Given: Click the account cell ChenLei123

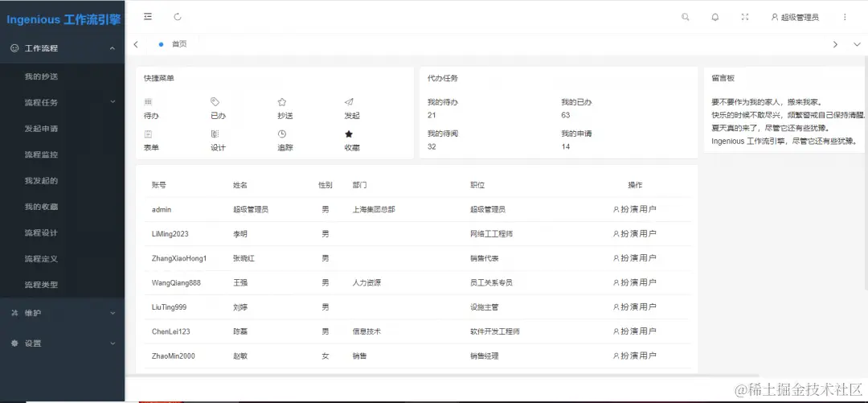Looking at the screenshot, I should (x=171, y=331).
